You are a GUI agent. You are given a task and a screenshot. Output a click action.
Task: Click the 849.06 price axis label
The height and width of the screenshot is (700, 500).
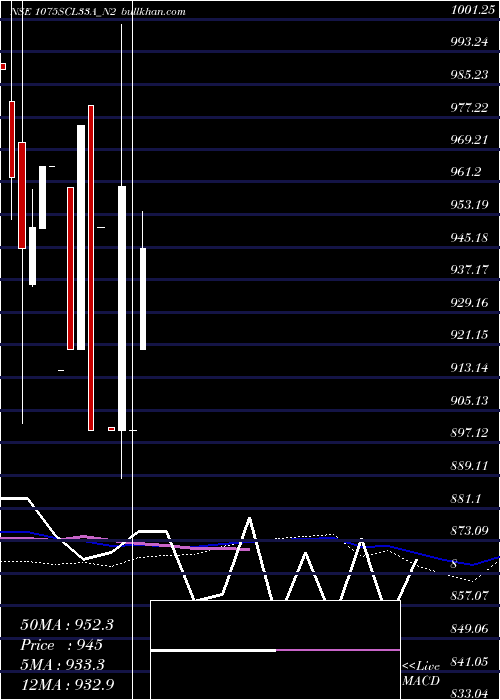pyautogui.click(x=469, y=629)
